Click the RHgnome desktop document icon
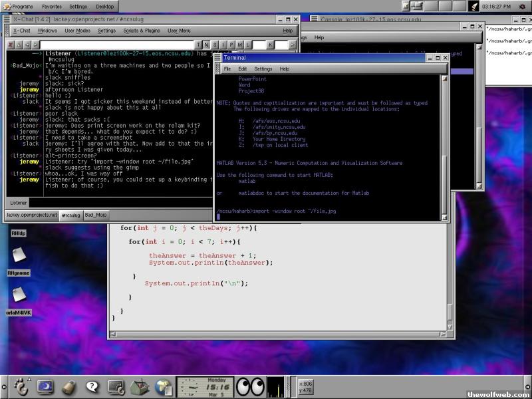Image resolution: width=532 pixels, height=399 pixels. coord(18,255)
